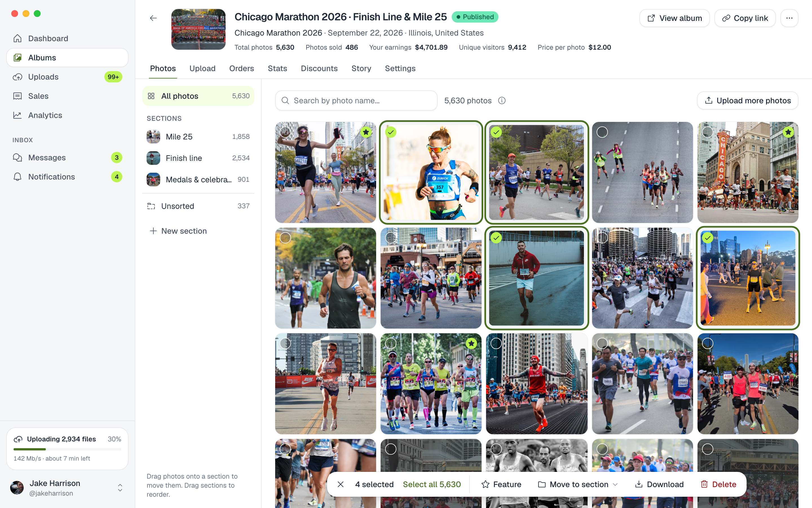
Task: Click the Analytics chart icon
Action: [x=17, y=115]
